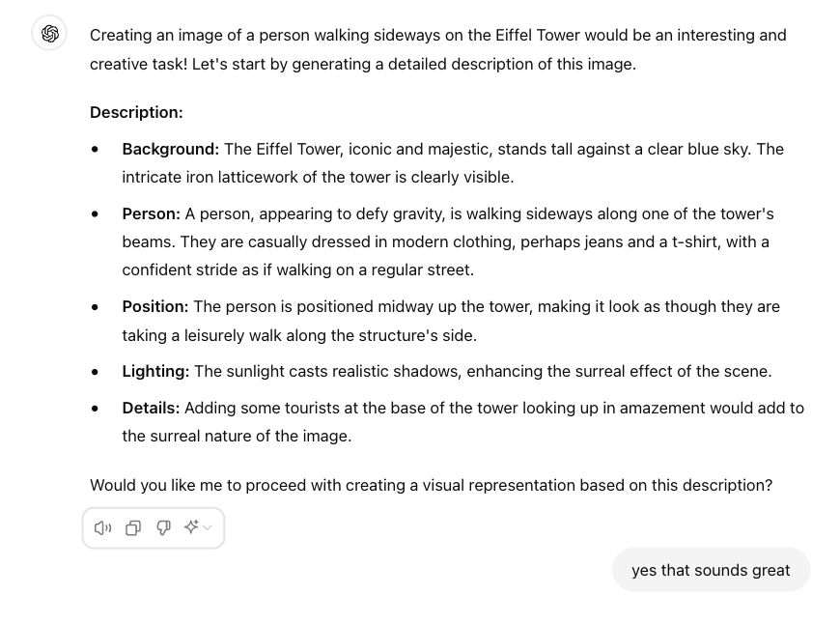Give the response a thumbs down
The height and width of the screenshot is (624, 840).
click(x=163, y=527)
